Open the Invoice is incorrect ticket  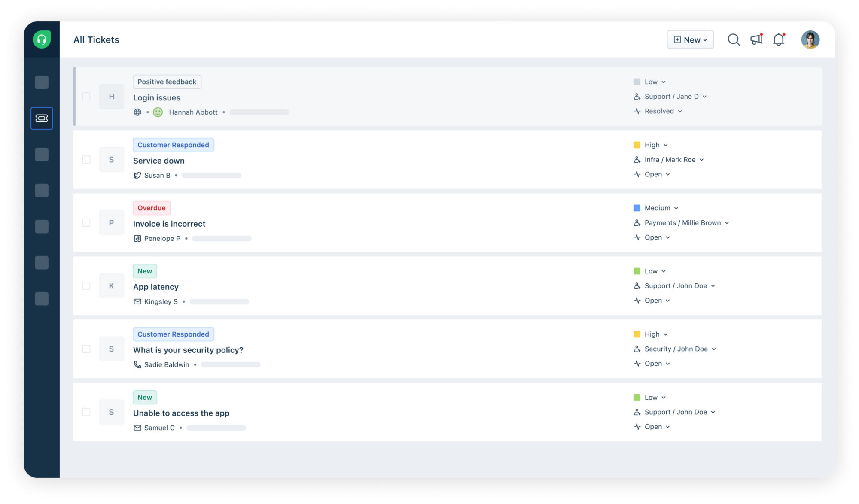[169, 223]
